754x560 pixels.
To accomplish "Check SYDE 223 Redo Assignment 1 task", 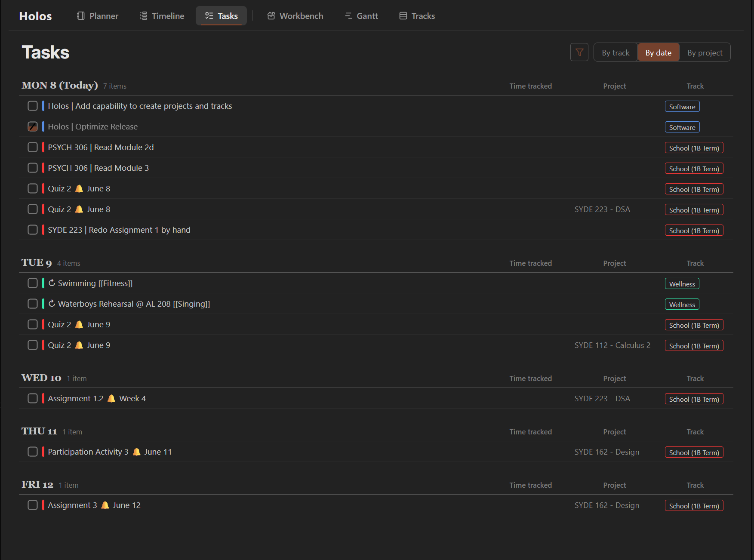I will [x=33, y=230].
